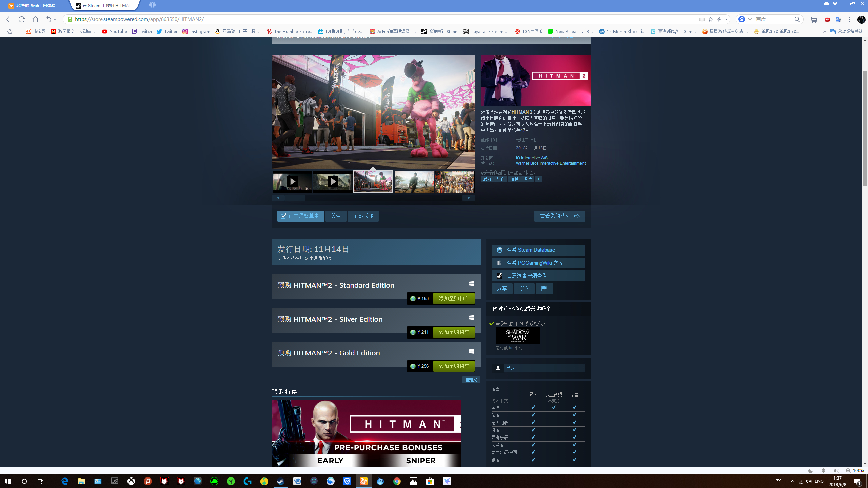
Task: Click the Windows platform icon on Standard Edition
Action: point(471,284)
